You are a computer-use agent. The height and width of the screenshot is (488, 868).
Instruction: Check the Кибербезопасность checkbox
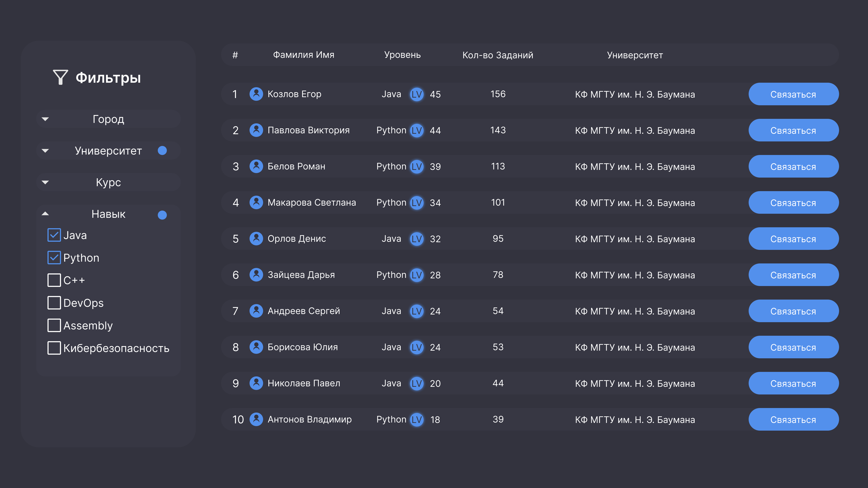coord(54,348)
